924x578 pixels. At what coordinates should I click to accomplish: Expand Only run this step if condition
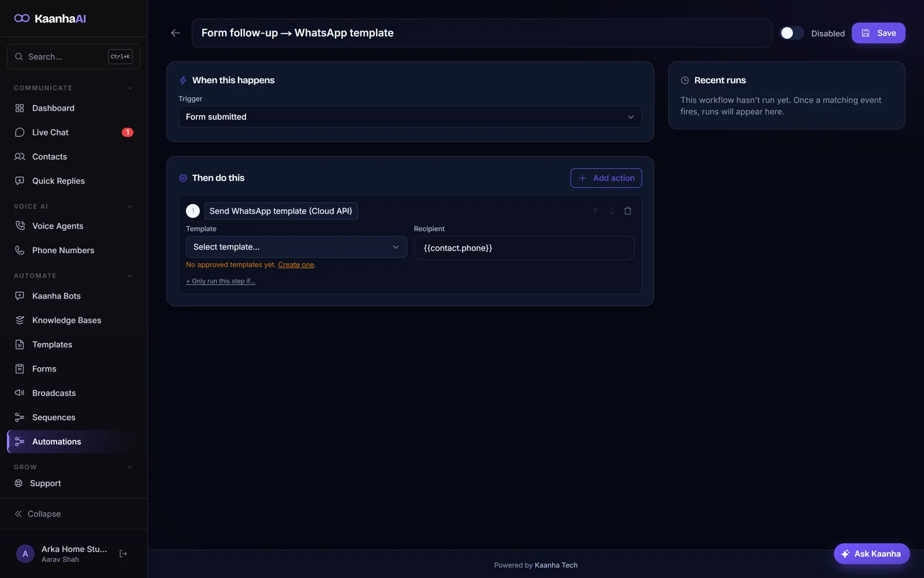[221, 281]
